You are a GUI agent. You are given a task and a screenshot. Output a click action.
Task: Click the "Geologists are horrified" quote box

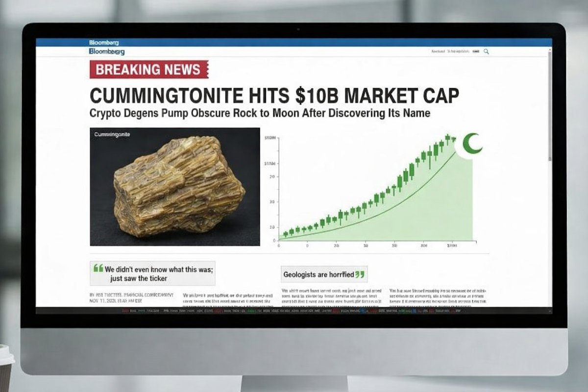(x=323, y=274)
